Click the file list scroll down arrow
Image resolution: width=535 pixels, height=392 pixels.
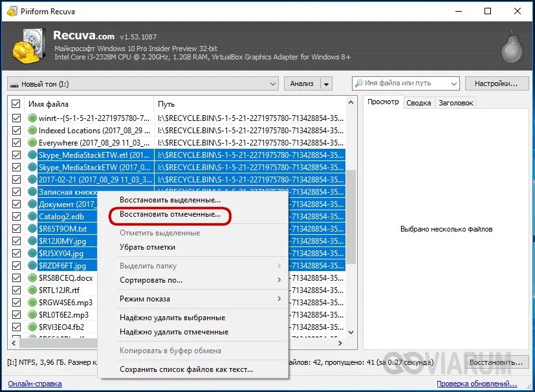(x=351, y=332)
